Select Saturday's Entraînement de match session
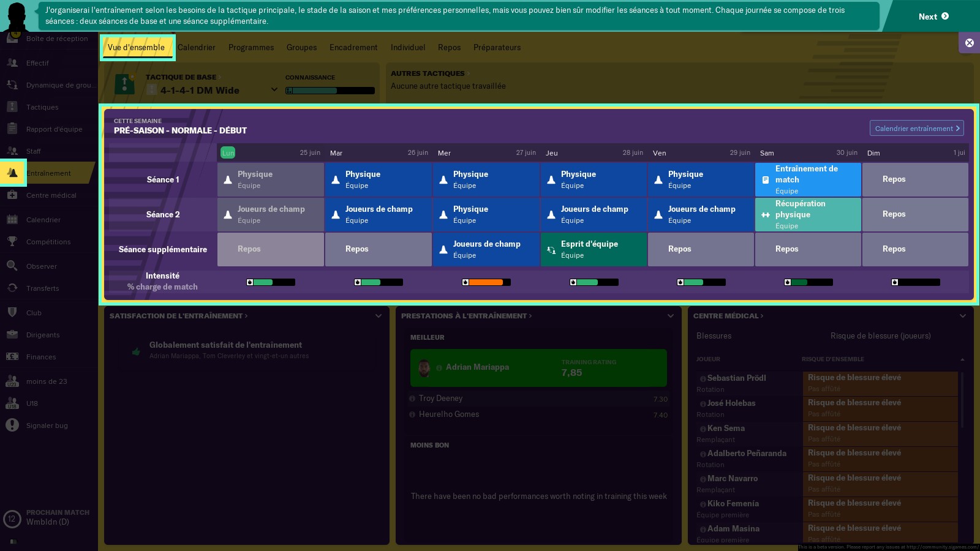Screen dimensions: 980x551 [808, 179]
